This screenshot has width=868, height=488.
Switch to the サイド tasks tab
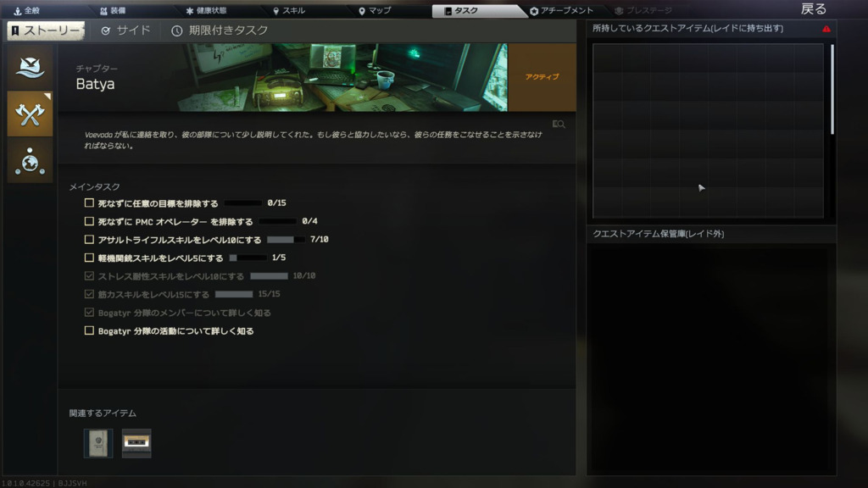click(125, 30)
